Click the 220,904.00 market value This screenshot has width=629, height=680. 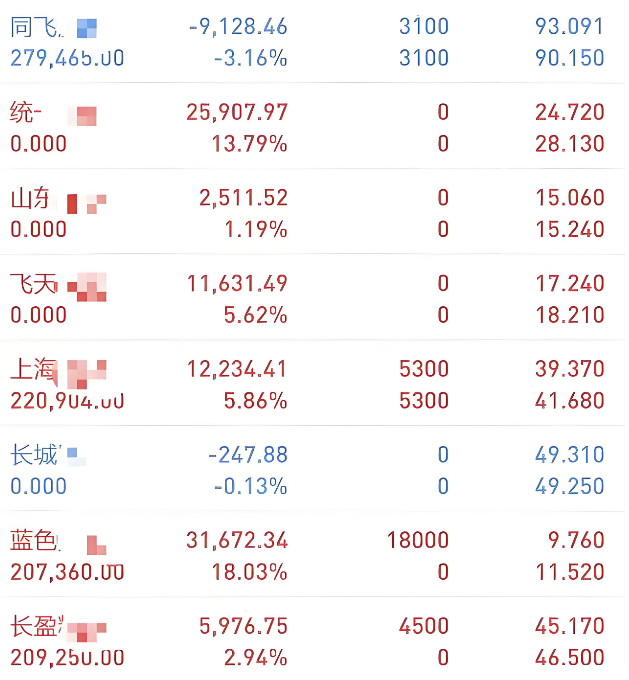pyautogui.click(x=67, y=401)
